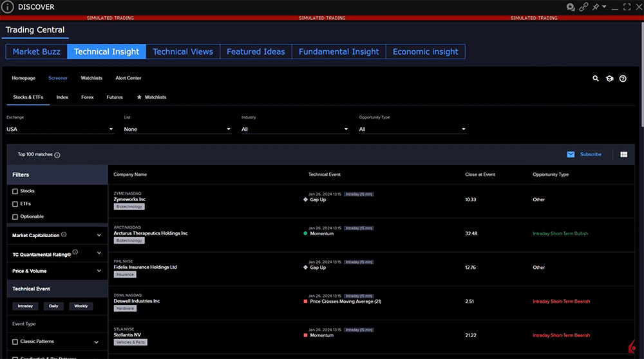Switch to grid view icon
Viewport: 644px width, 359px height.
pos(623,155)
